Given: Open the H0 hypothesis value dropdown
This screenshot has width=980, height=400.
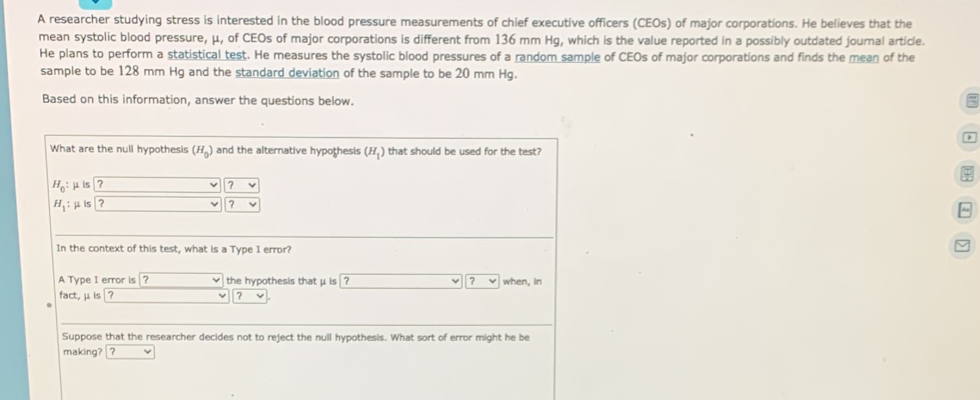Looking at the screenshot, I should coord(157,185).
